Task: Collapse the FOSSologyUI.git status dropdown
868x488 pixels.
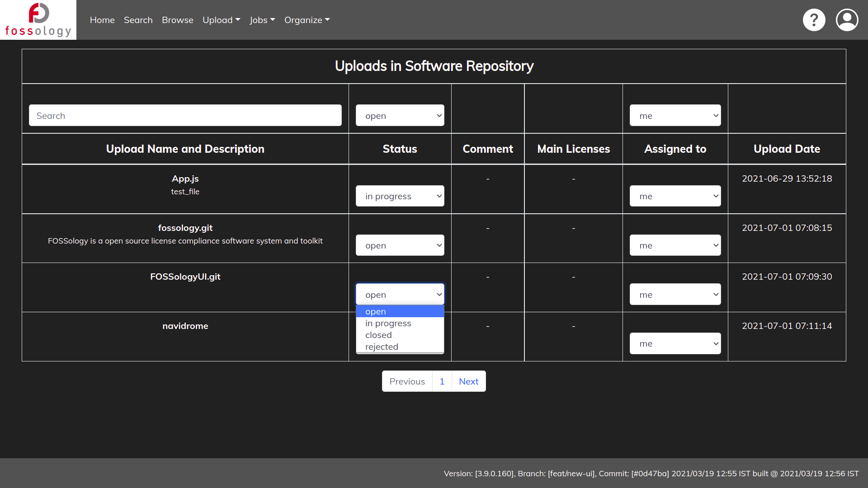Action: pyautogui.click(x=400, y=295)
